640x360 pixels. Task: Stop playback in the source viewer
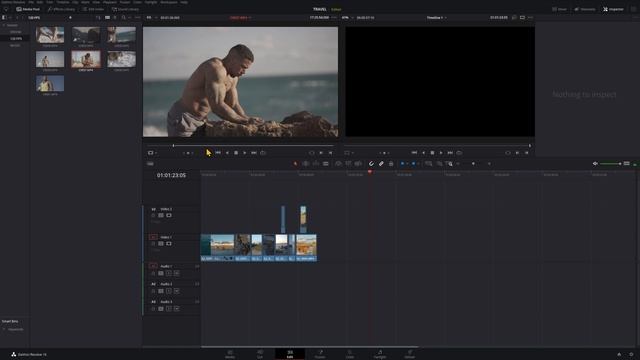[x=236, y=153]
